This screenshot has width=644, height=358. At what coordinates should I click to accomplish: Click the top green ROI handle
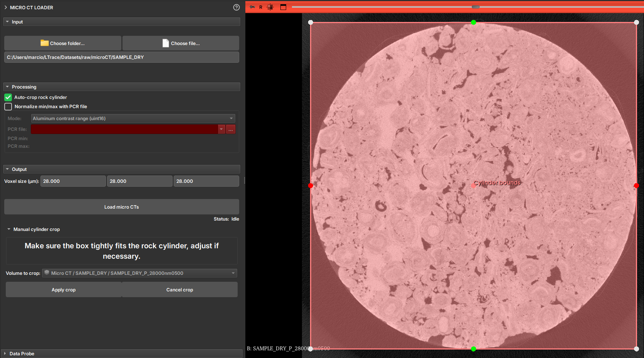(473, 22)
